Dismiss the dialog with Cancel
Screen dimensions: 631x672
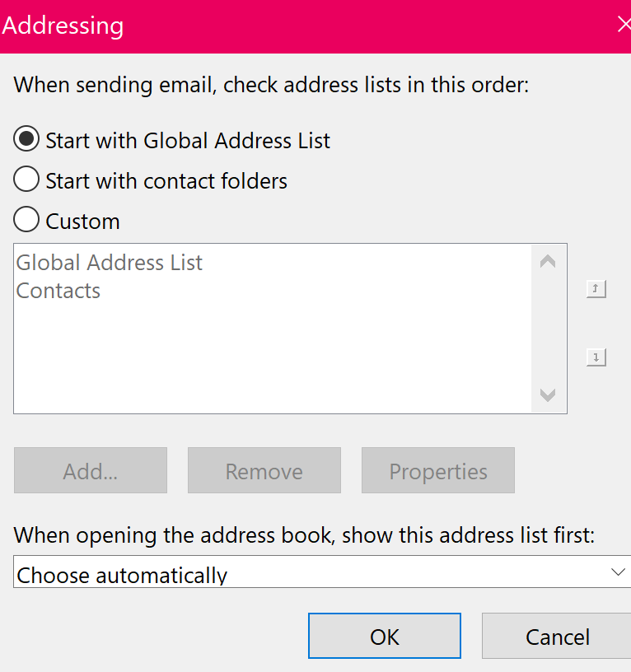557,636
